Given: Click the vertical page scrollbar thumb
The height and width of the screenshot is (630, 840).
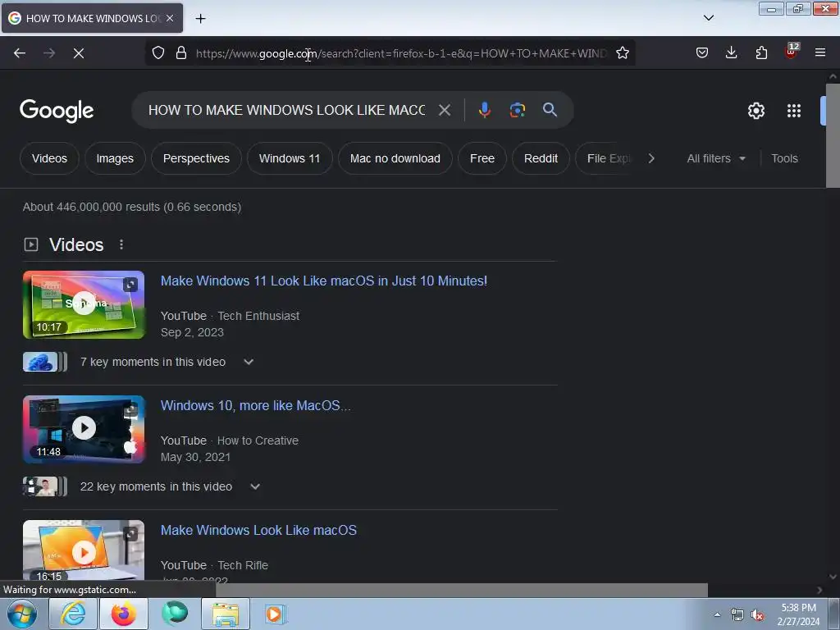Looking at the screenshot, I should tap(833, 135).
